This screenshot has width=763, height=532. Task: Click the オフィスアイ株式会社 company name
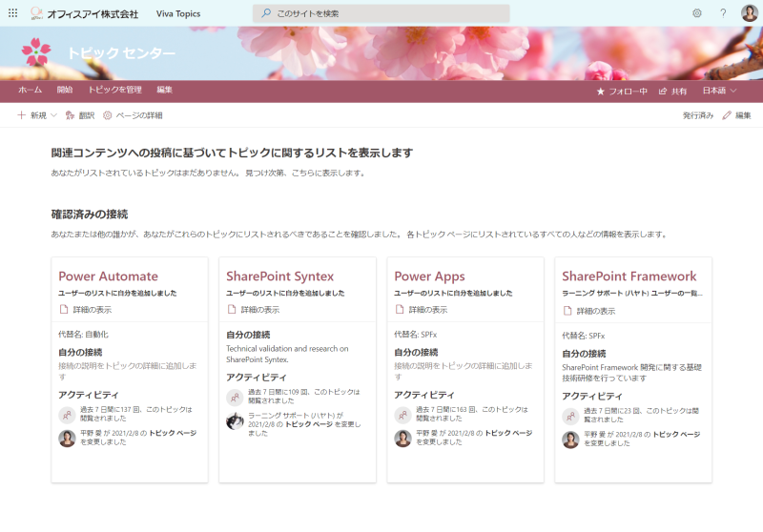click(x=93, y=14)
